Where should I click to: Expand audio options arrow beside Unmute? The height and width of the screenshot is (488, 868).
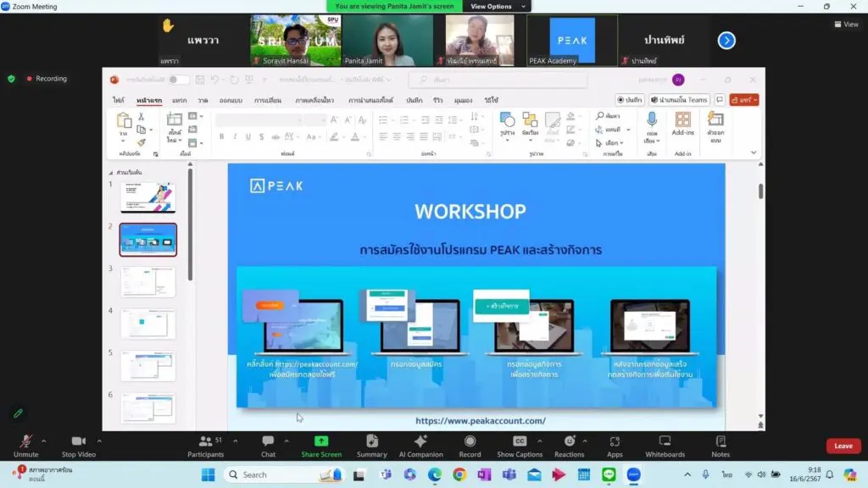[x=44, y=441]
